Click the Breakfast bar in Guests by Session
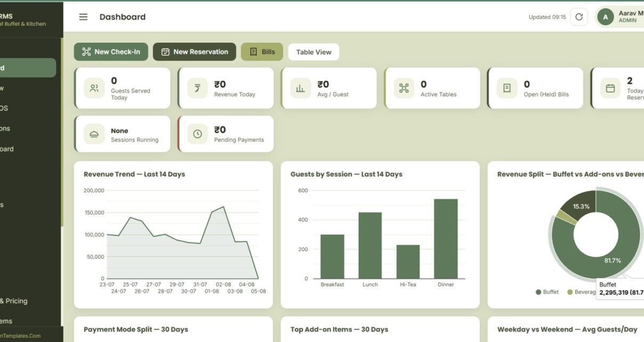 pyautogui.click(x=332, y=256)
